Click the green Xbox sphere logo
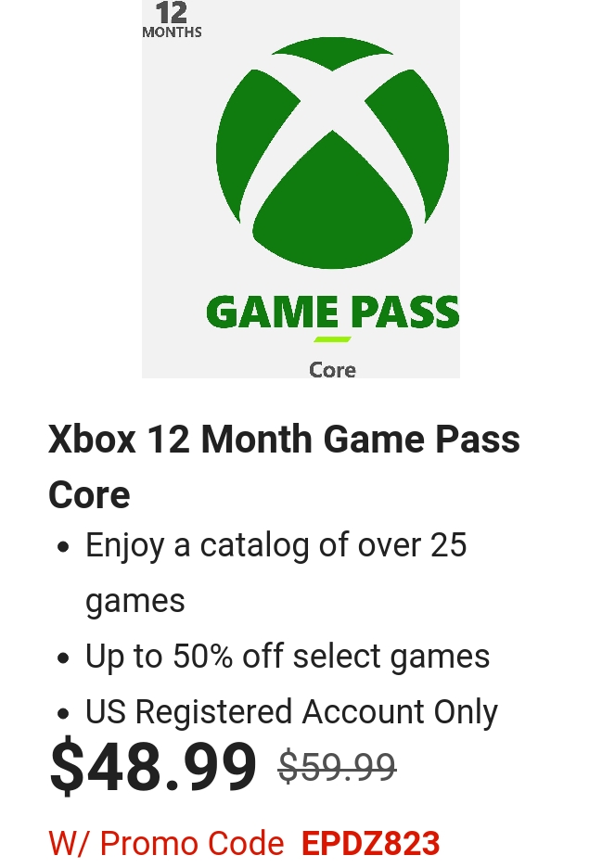Screen dimensions: 602x868 (x=332, y=153)
